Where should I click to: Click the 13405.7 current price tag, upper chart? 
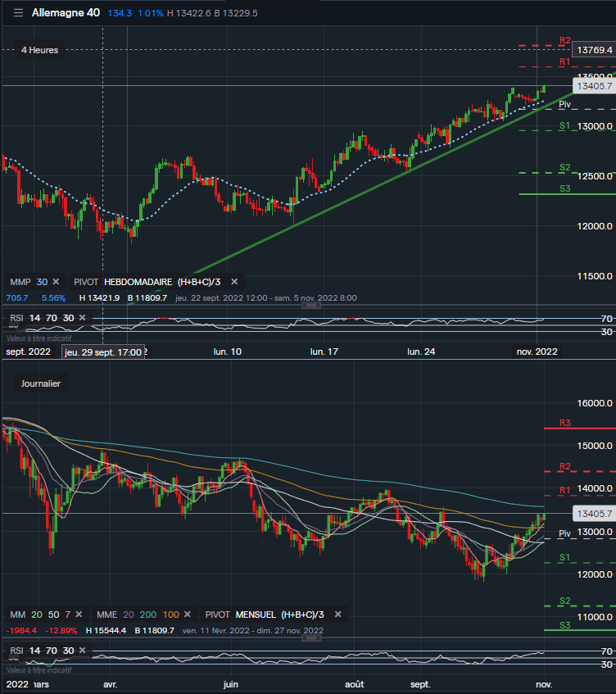(x=595, y=85)
